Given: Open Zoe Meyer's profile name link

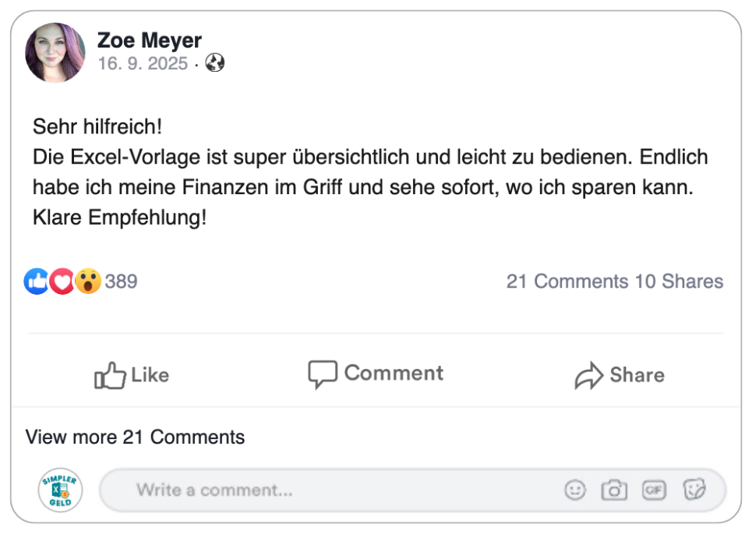Looking at the screenshot, I should 149,41.
